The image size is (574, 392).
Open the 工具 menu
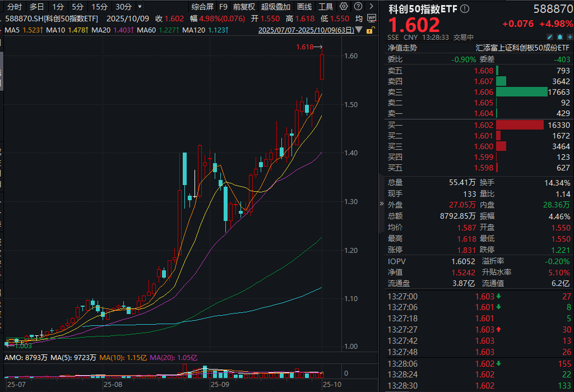pos(324,7)
